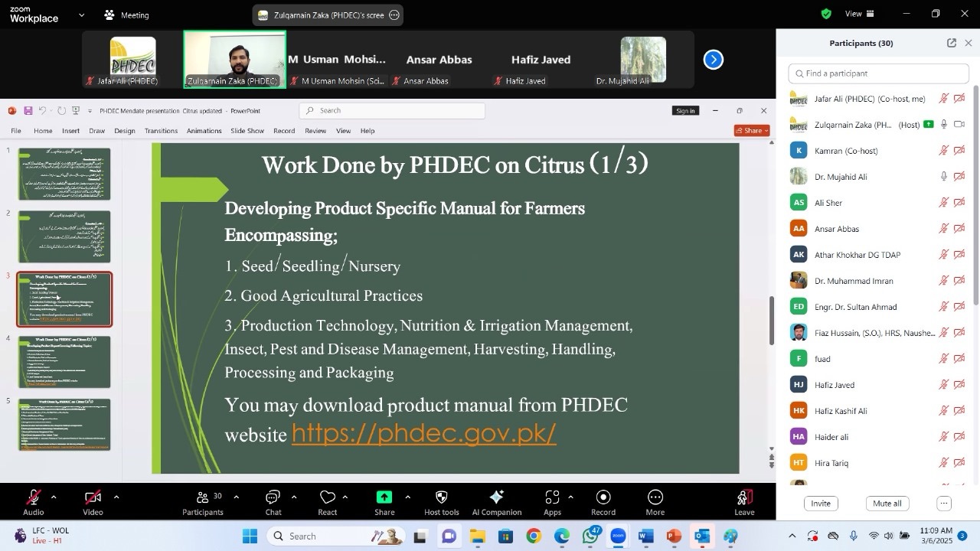The width and height of the screenshot is (980, 551).
Task: Open the Share screen option
Action: 384,498
